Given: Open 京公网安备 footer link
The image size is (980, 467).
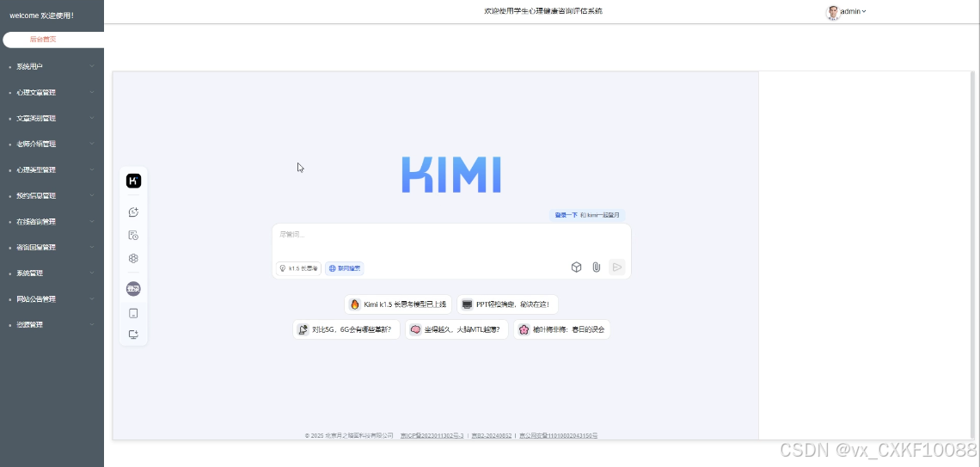Looking at the screenshot, I should coord(558,436).
